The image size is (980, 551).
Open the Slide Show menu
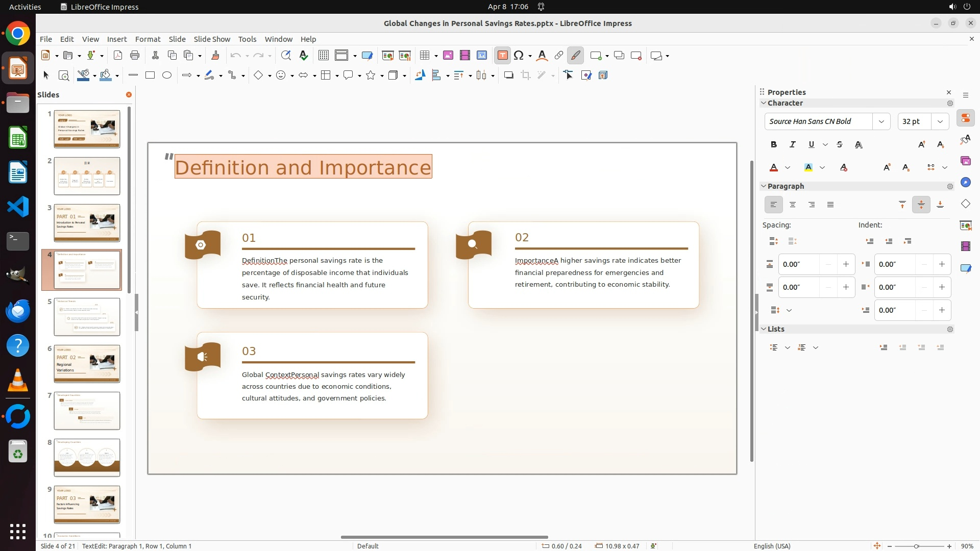(212, 39)
